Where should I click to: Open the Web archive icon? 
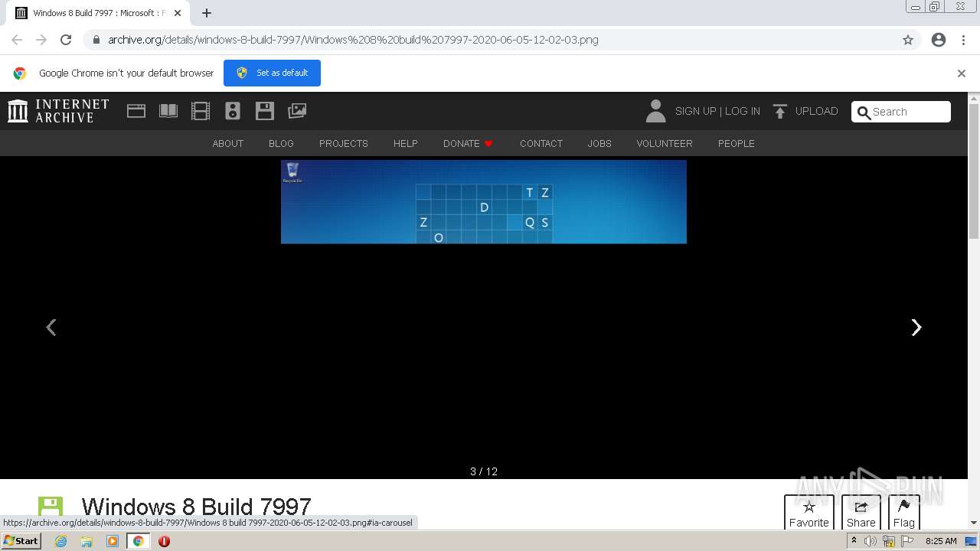pos(136,111)
